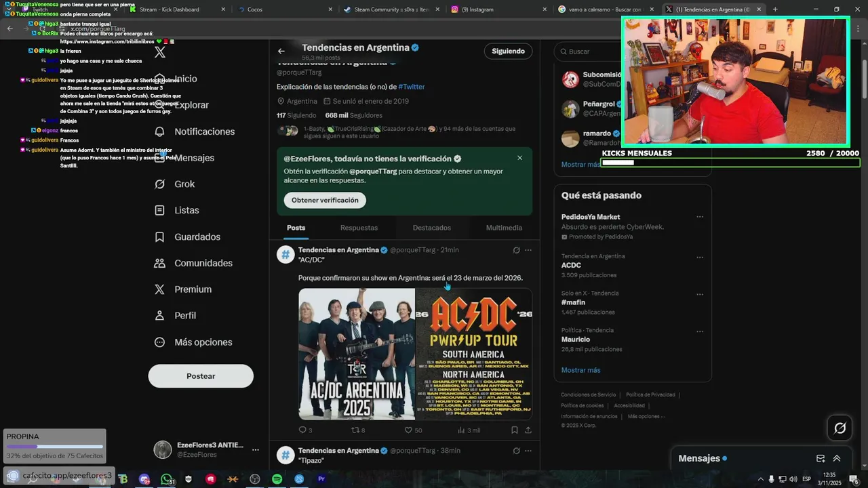868x488 pixels.
Task: Open Notificaciones from the sidebar
Action: tap(195, 131)
